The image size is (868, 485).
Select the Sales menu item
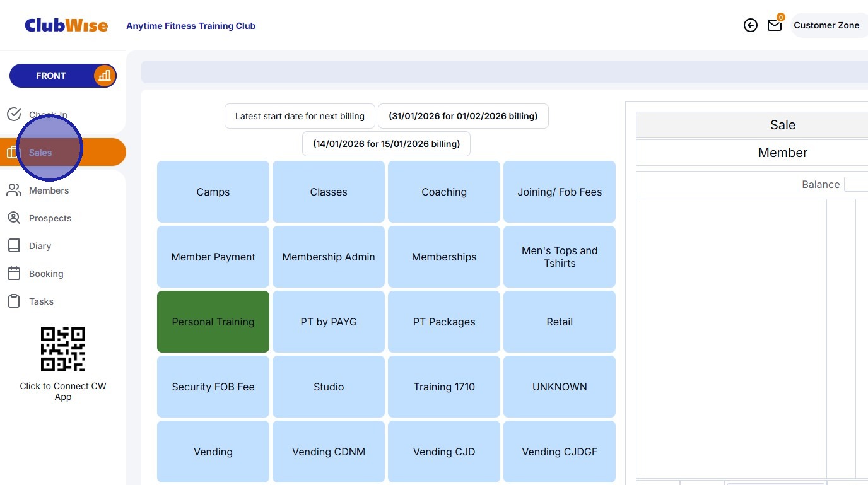pos(63,152)
